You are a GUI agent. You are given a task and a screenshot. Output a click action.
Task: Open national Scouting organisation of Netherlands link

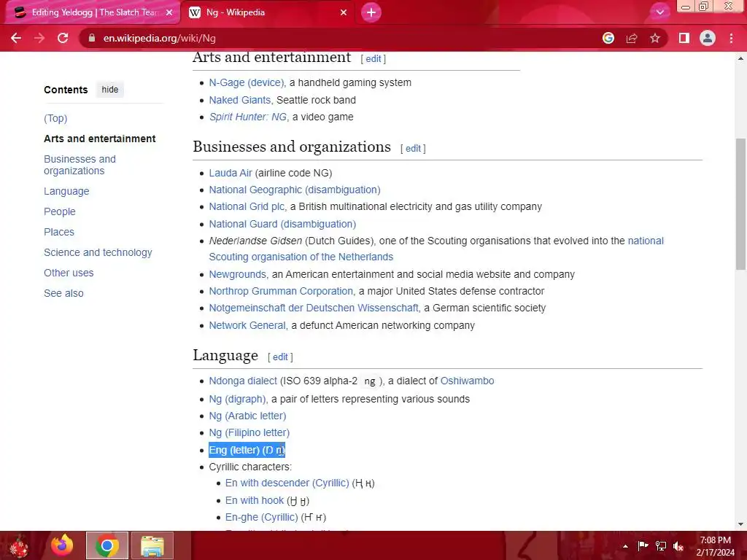(301, 257)
